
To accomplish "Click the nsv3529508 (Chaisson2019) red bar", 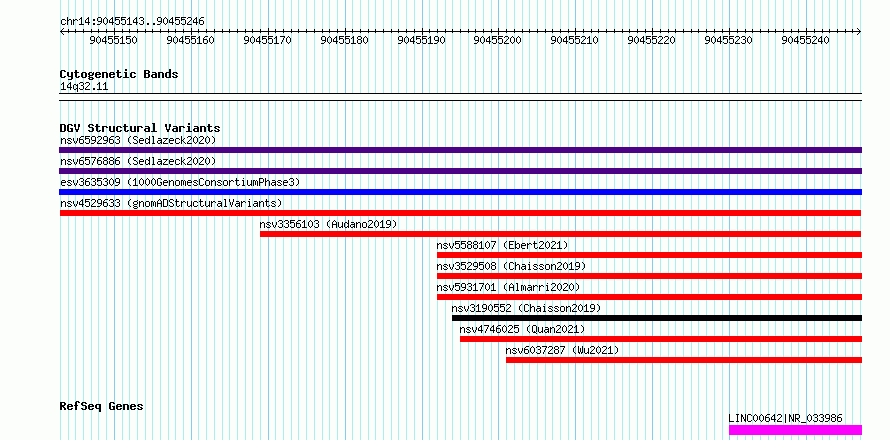I will 649,276.
